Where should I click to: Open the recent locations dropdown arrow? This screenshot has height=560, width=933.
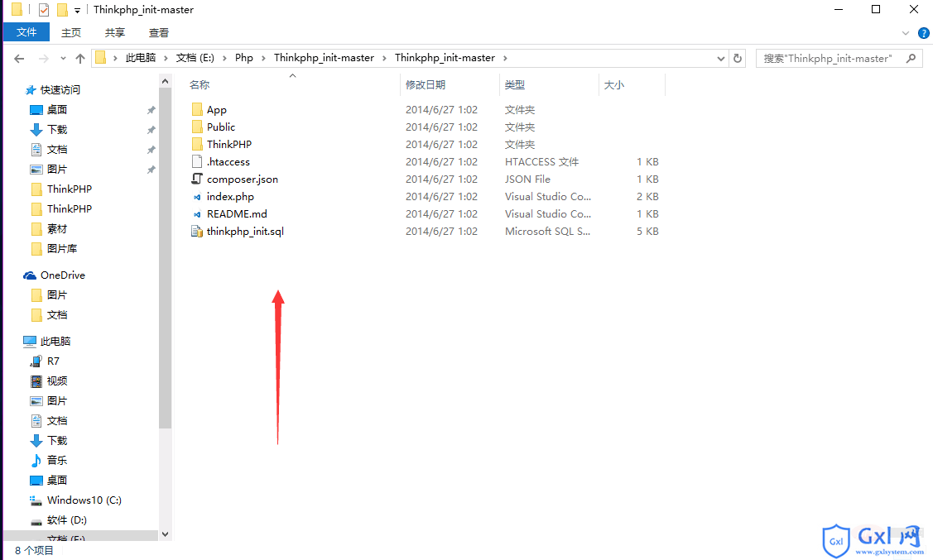click(x=63, y=58)
